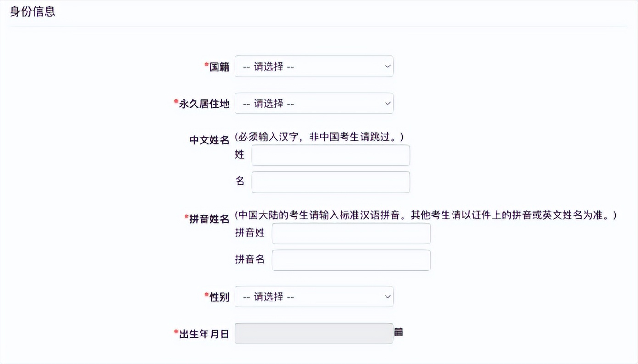This screenshot has height=364, width=638.
Task: Select the 中文姓名 field label
Action: click(209, 140)
